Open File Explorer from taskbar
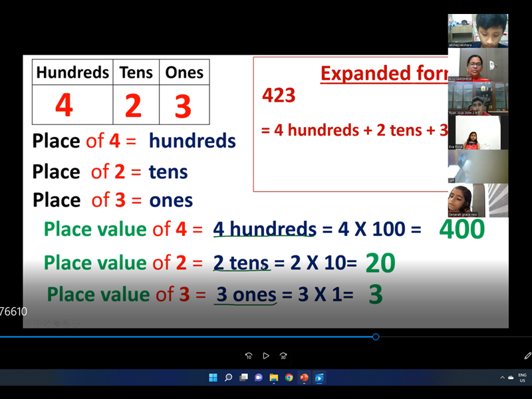 [274, 378]
